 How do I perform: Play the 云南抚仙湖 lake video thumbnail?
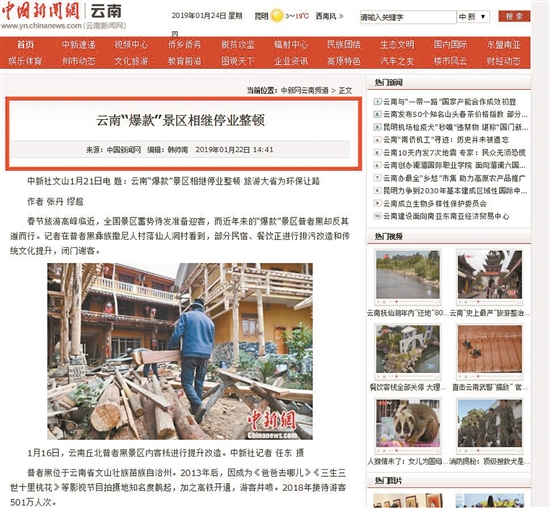407,274
